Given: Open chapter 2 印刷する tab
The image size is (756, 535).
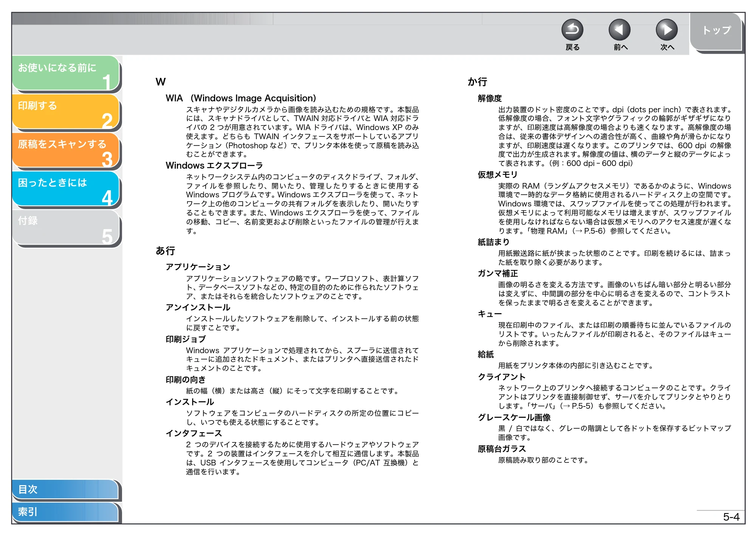Looking at the screenshot, I should click(x=66, y=112).
